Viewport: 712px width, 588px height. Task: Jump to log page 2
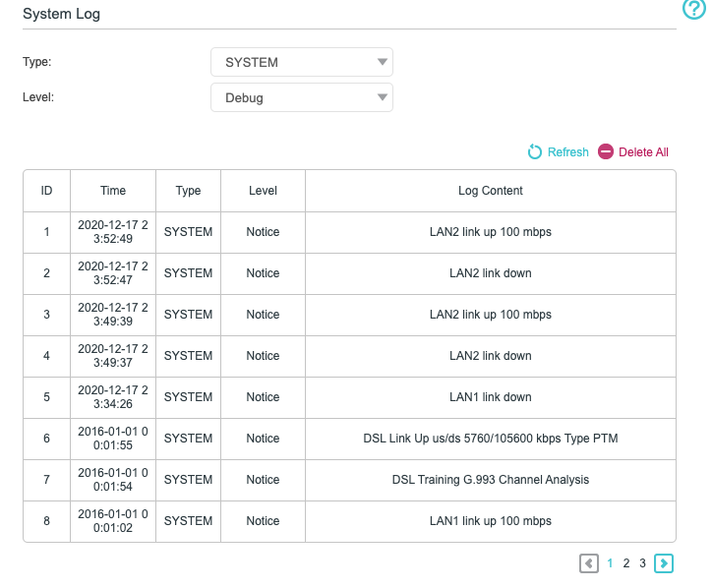[x=626, y=563]
